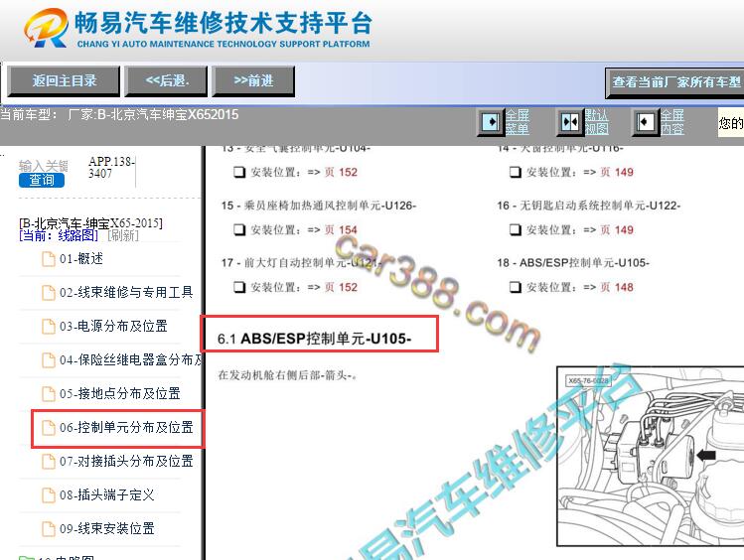Click the fullscreen menu layout icon

click(x=491, y=122)
